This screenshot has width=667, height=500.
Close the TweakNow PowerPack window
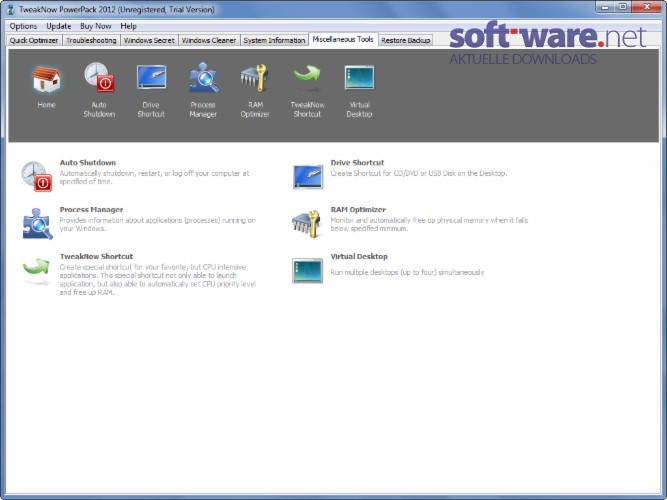tap(647, 7)
